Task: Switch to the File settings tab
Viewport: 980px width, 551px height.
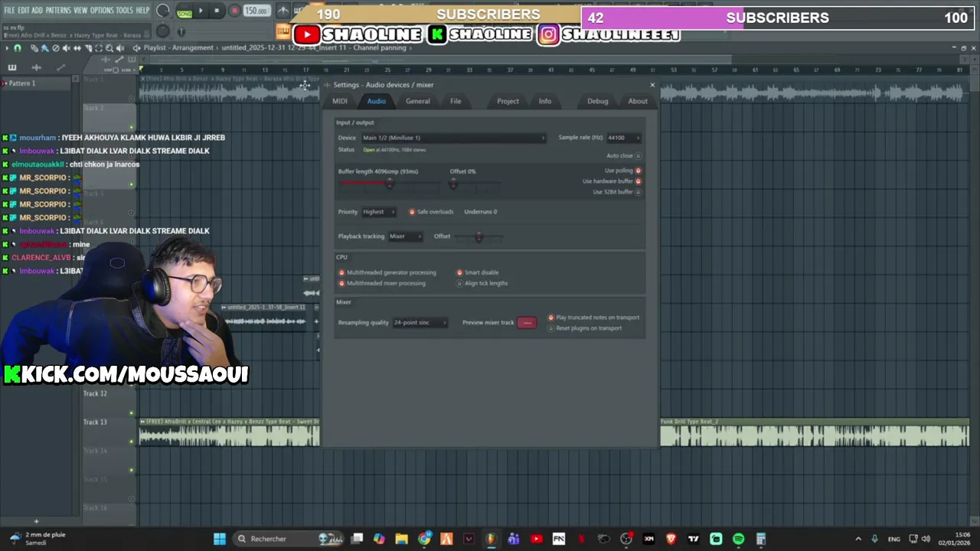Action: click(x=456, y=101)
